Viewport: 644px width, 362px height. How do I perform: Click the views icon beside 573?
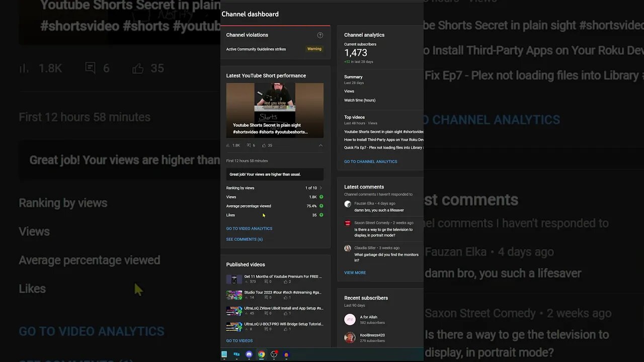coord(247,282)
